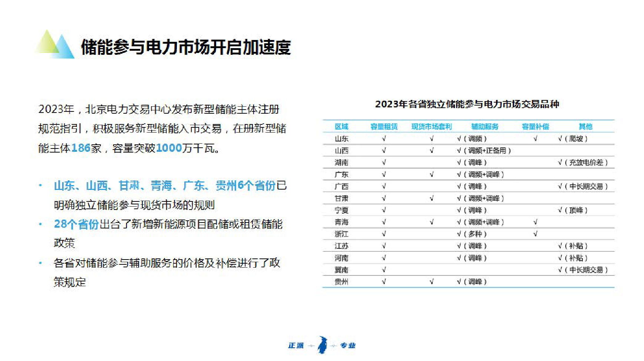
Task: Select the 山西 row label
Action: [x=341, y=150]
